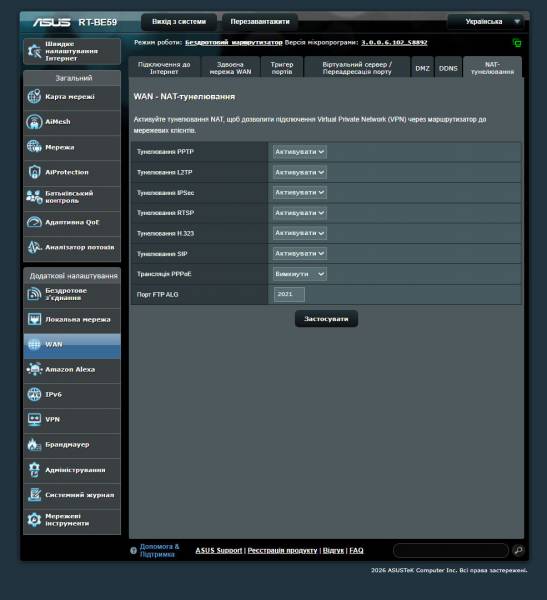Open Адаптивна QoE gauge icon
Screen dimensions: 547x600
(34, 222)
